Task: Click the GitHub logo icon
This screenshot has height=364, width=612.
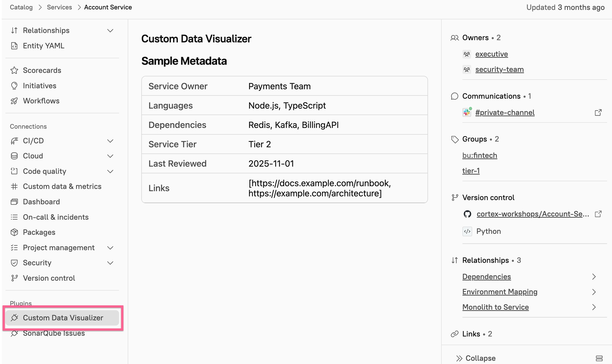Action: (467, 214)
